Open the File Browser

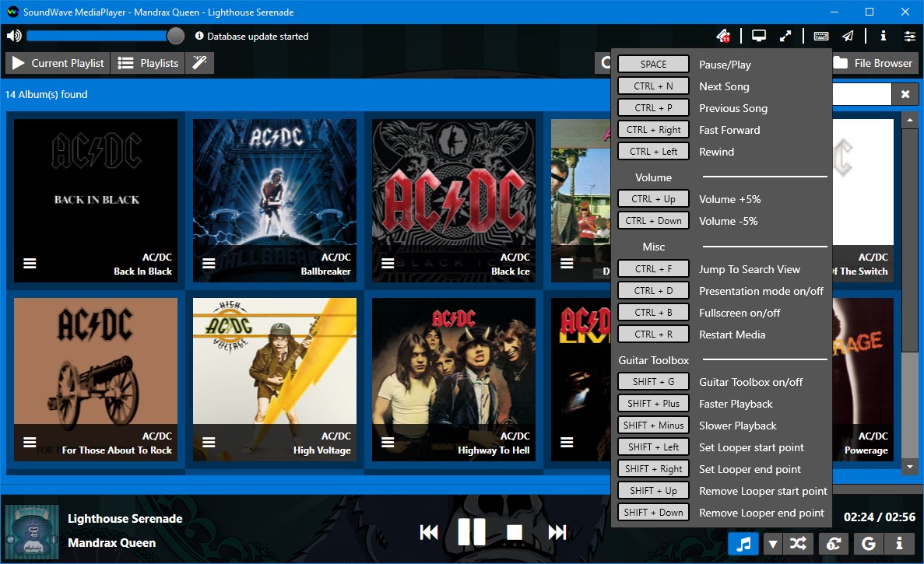click(873, 63)
